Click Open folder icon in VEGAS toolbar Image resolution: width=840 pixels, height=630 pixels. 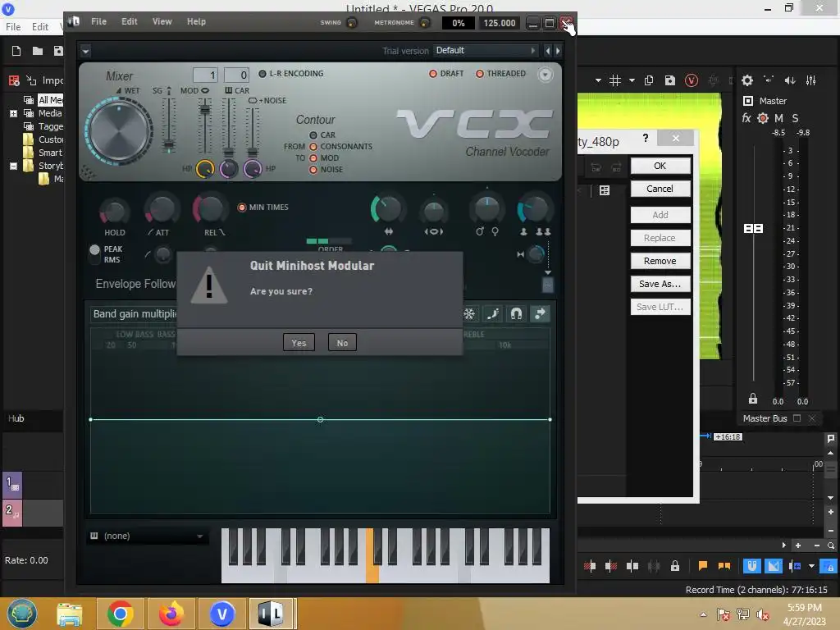click(x=38, y=51)
